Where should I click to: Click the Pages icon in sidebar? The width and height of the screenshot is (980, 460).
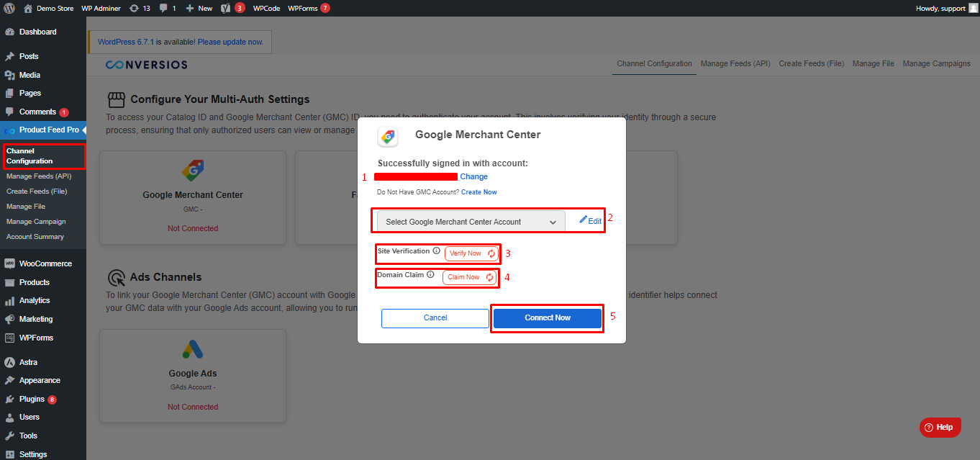point(10,93)
